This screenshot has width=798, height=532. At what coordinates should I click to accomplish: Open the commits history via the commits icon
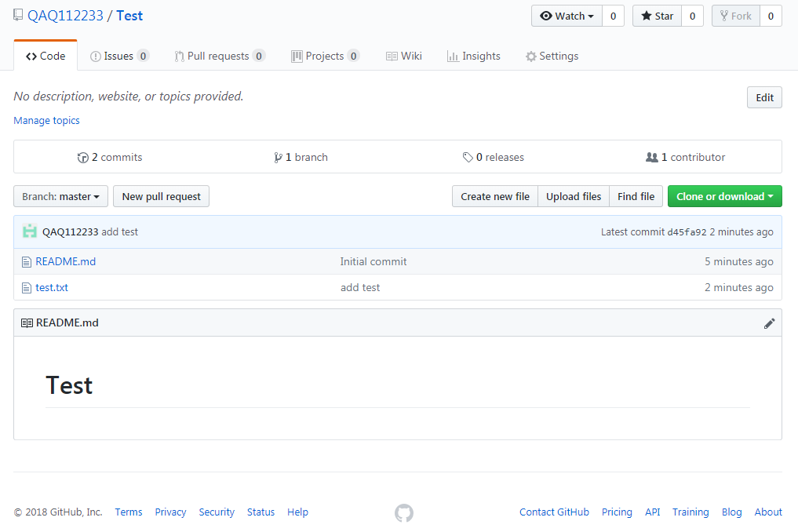coord(83,158)
